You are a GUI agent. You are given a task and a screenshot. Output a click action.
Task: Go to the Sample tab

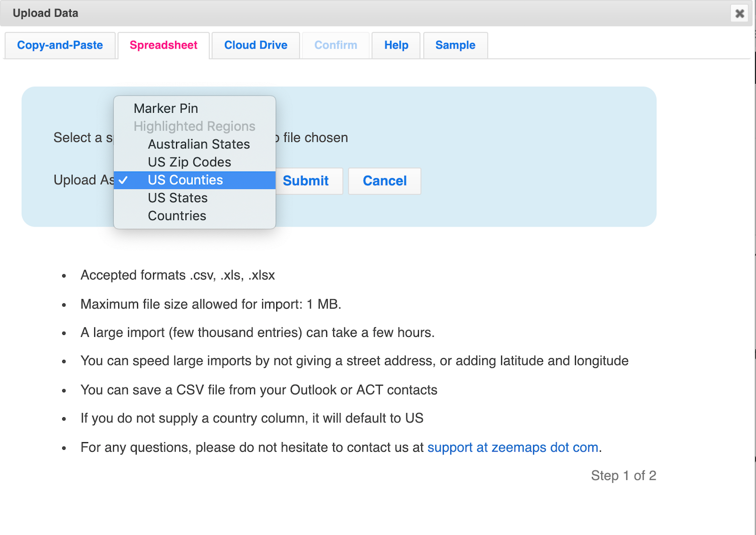(x=455, y=45)
